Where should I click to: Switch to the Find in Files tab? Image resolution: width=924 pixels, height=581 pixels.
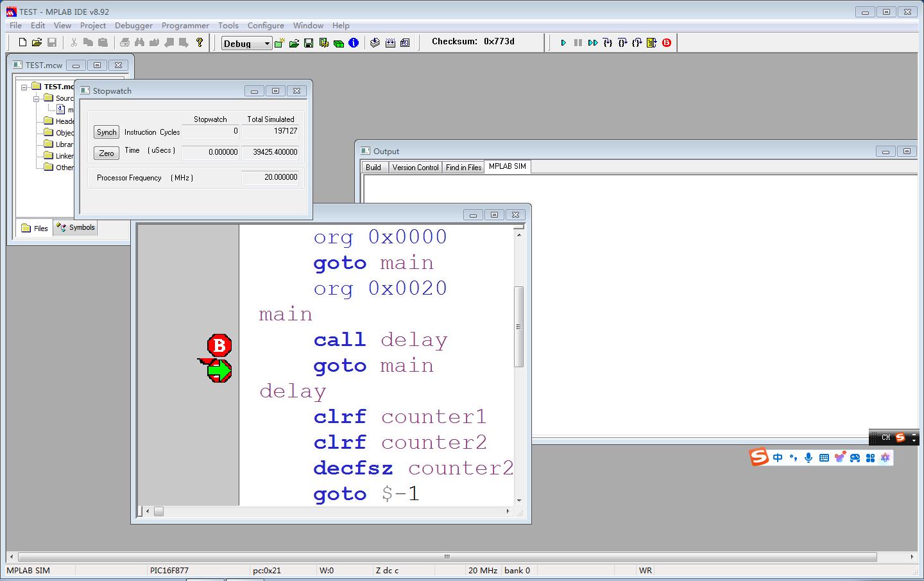463,167
